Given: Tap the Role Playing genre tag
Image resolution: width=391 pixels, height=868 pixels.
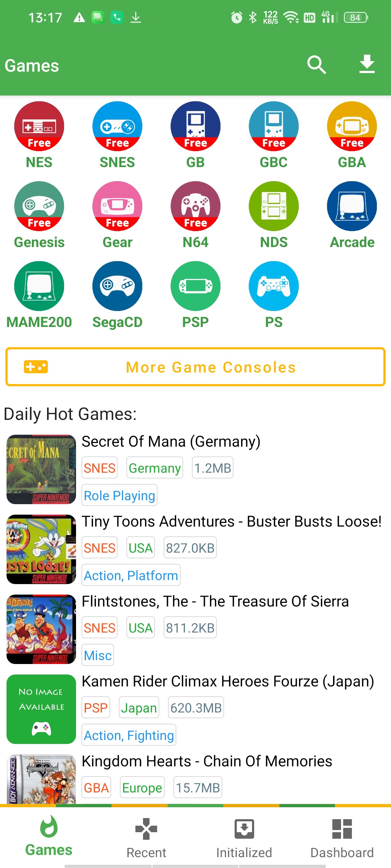Looking at the screenshot, I should coord(119,495).
